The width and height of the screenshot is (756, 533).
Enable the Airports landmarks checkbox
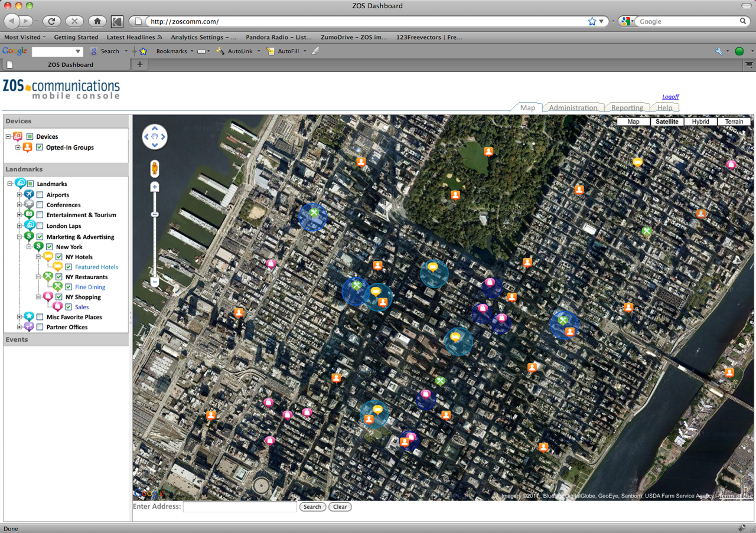click(40, 195)
